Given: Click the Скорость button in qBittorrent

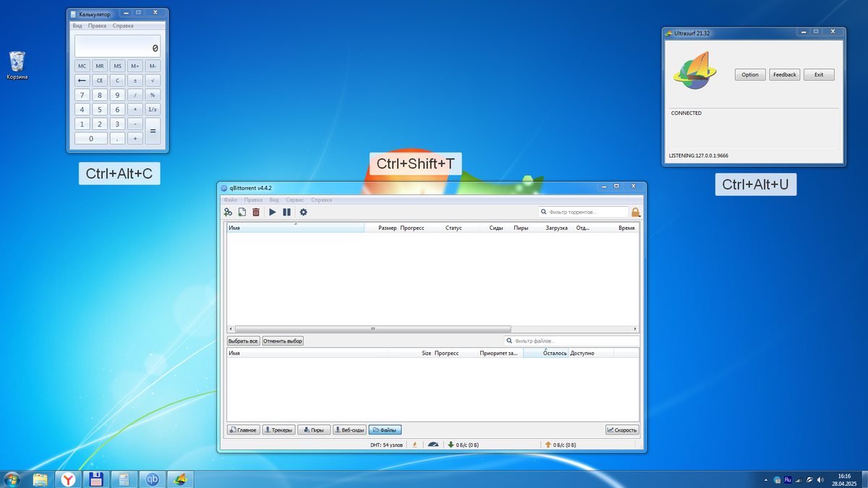Looking at the screenshot, I should coord(622,429).
